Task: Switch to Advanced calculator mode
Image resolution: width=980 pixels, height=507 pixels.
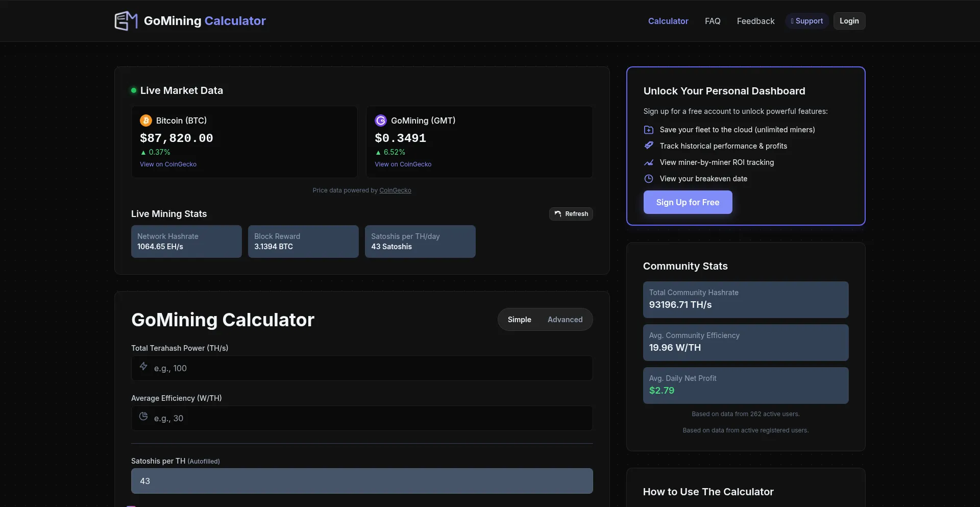Action: [x=565, y=319]
